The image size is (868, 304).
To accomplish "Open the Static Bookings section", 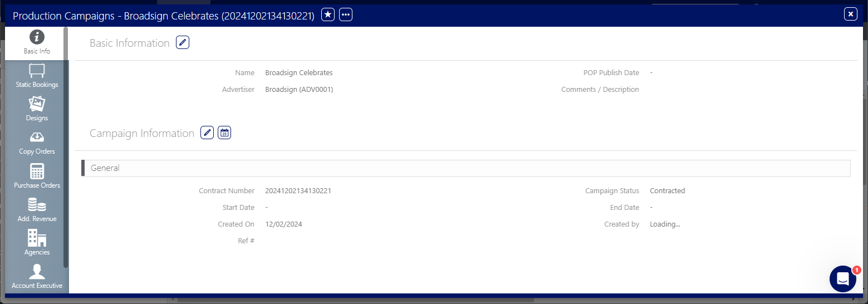I will tap(37, 76).
